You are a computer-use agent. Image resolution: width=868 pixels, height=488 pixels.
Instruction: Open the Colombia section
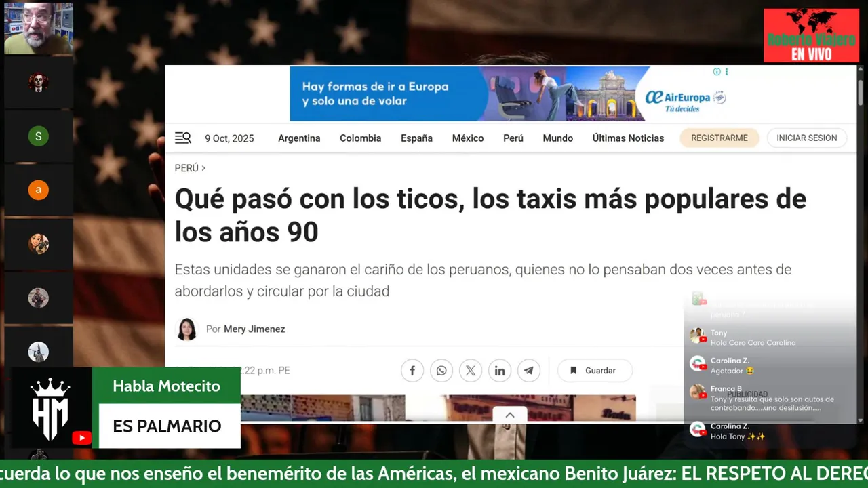[360, 138]
